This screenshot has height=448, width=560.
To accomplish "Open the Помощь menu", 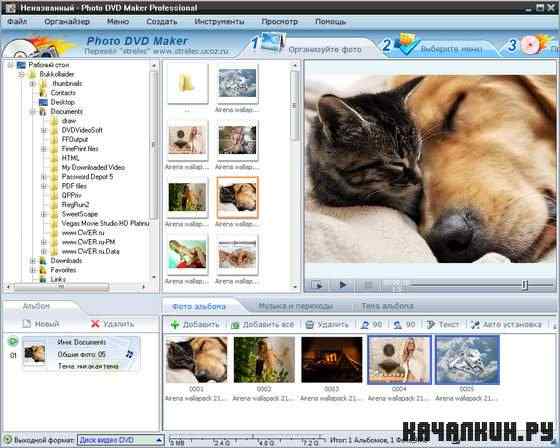I will [x=330, y=21].
